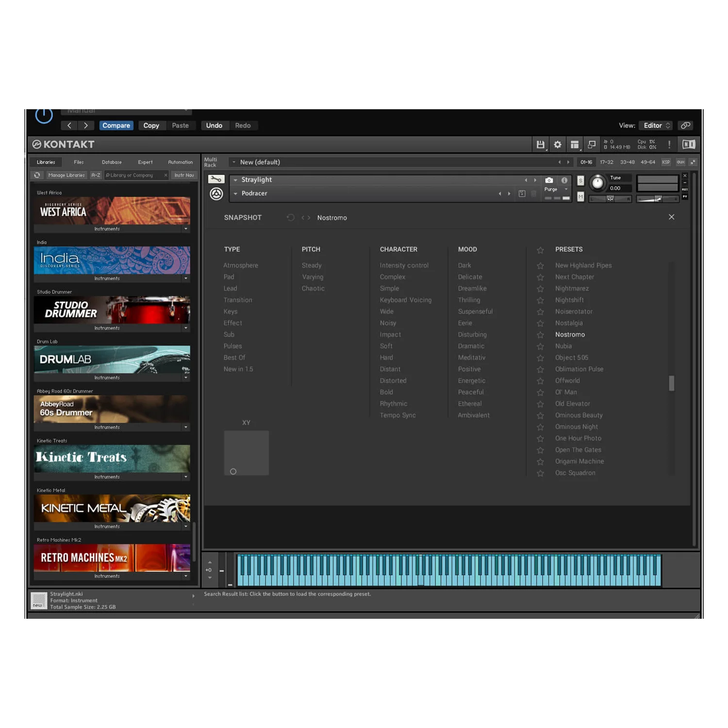
Task: Click the collapse rack arrows icon
Action: tap(693, 162)
